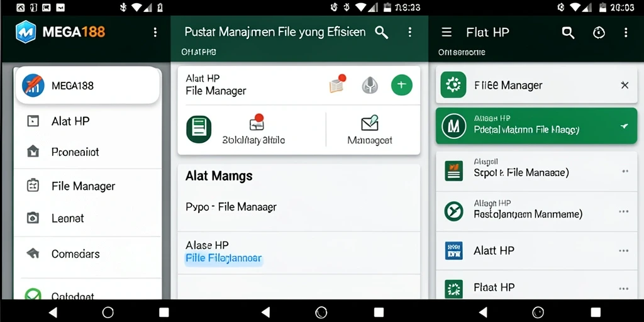The image size is (644, 322).
Task: Open more options for Alatt HP
Action: pos(623,250)
